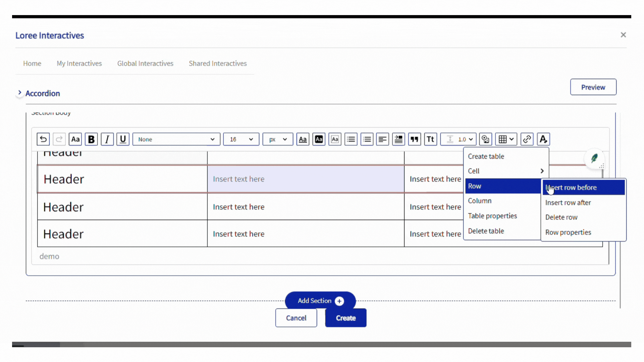Apply block quote formatting

[415, 139]
